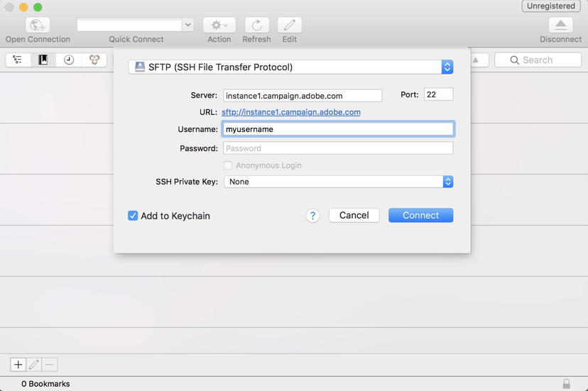Show the Bonjour view icon
The height and width of the screenshot is (391, 588).
(94, 60)
